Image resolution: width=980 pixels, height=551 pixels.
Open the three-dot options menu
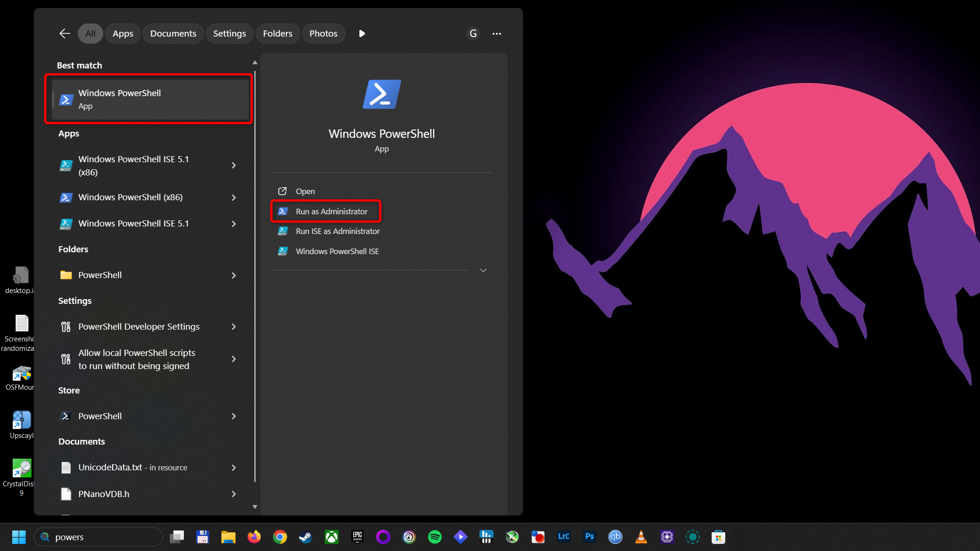coord(497,33)
